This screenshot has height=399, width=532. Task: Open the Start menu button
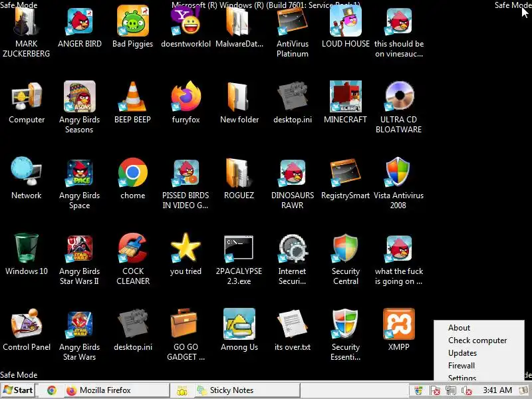tap(19, 390)
